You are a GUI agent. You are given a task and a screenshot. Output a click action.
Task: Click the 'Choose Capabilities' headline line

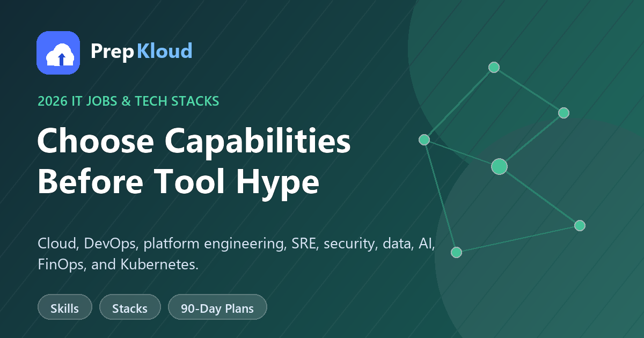194,143
